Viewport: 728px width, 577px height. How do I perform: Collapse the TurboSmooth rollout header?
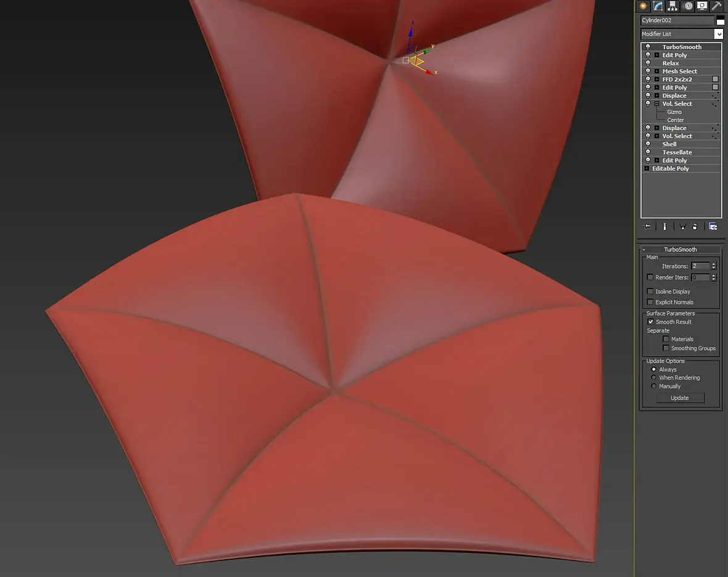pos(680,250)
